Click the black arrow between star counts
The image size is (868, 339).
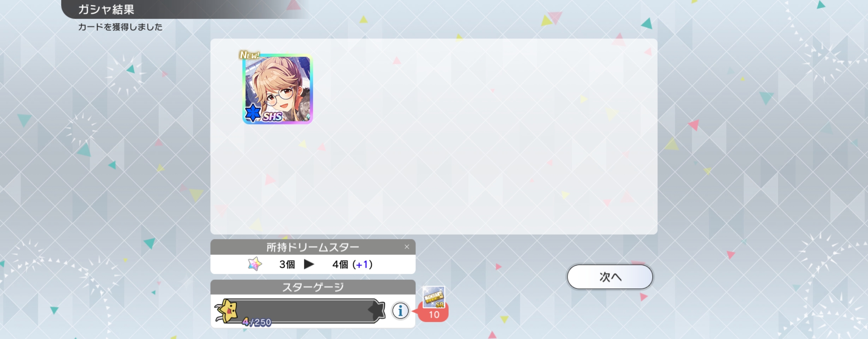(309, 264)
